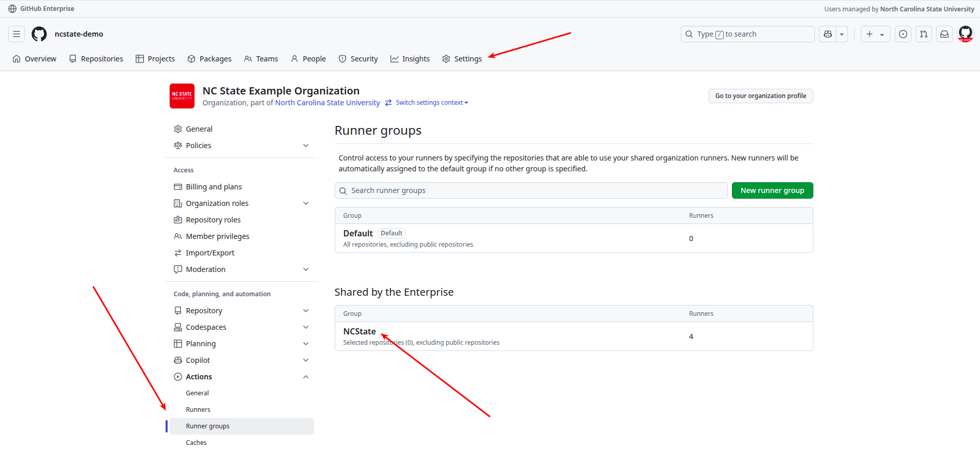Open the issues icon in header
The image size is (980, 449).
pyautogui.click(x=903, y=34)
